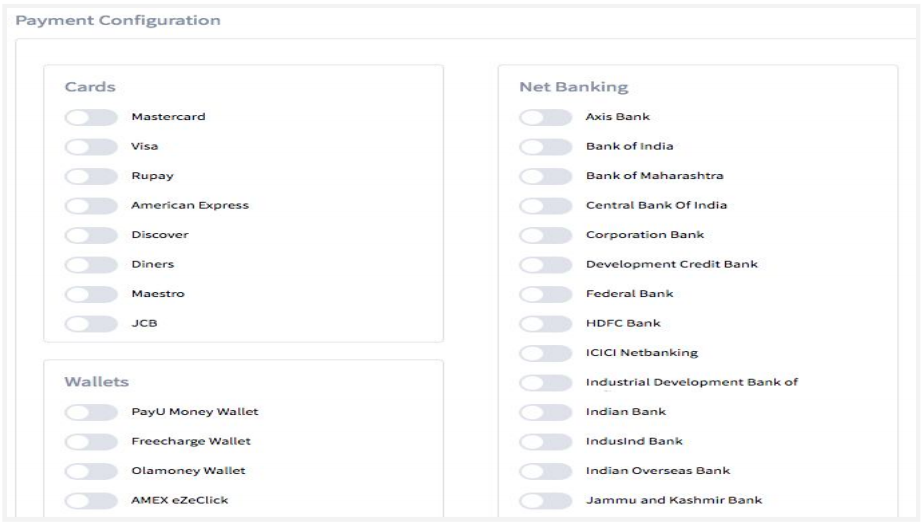Image resolution: width=921 pixels, height=523 pixels.
Task: Click the Payment Configuration heading
Action: pos(118,21)
